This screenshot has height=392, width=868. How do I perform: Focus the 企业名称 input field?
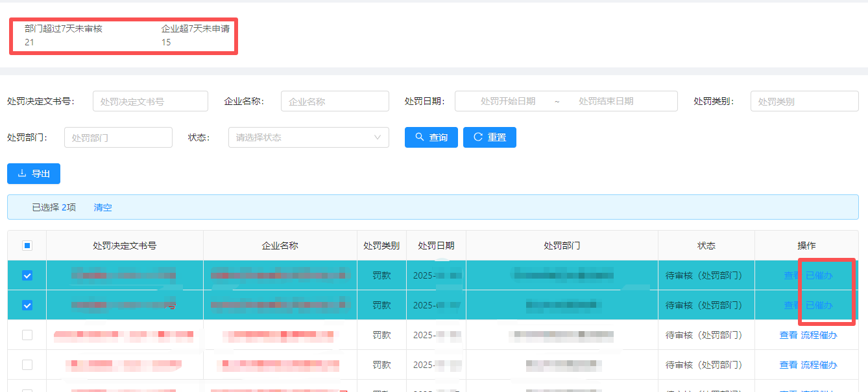(x=334, y=102)
